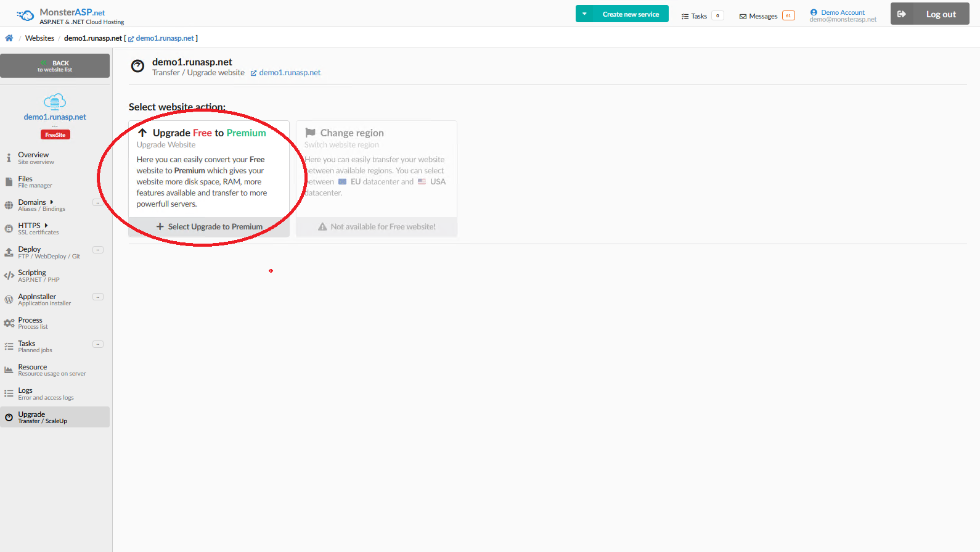The image size is (980, 552).
Task: Click the Deploy upload icon
Action: (x=9, y=252)
